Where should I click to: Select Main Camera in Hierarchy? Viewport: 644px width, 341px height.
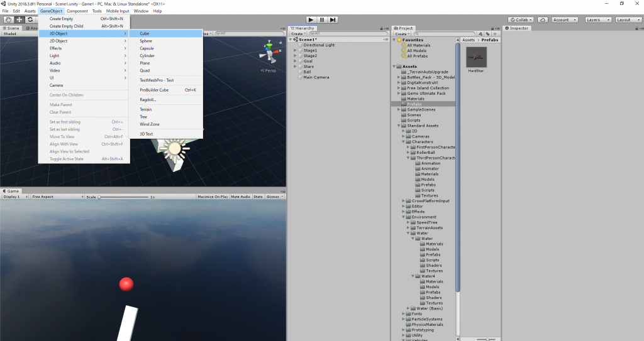click(316, 77)
